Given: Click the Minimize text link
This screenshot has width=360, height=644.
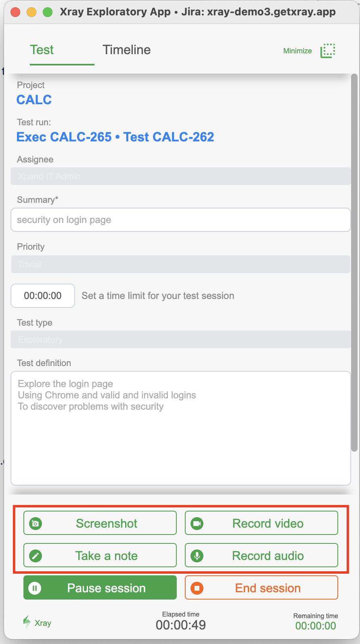Looking at the screenshot, I should click(297, 51).
